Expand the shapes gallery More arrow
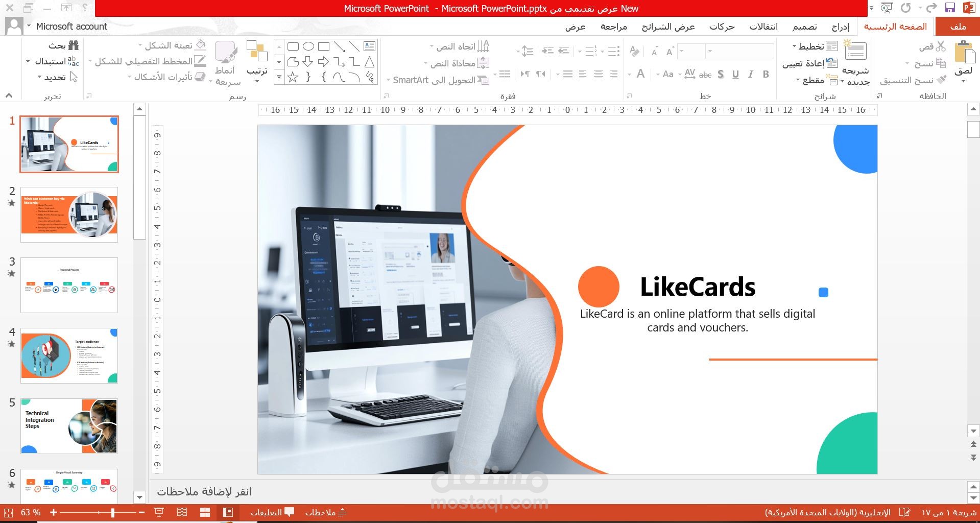 279,78
